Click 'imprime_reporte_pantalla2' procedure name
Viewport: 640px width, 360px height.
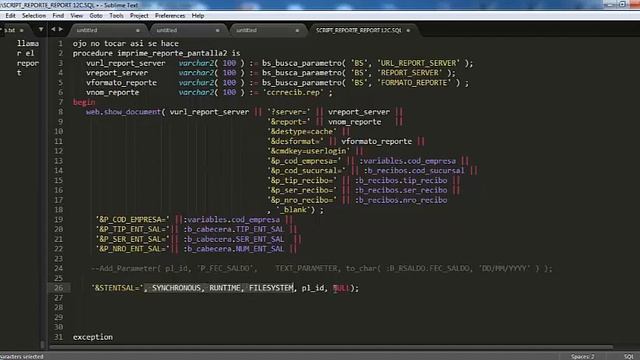(x=173, y=53)
